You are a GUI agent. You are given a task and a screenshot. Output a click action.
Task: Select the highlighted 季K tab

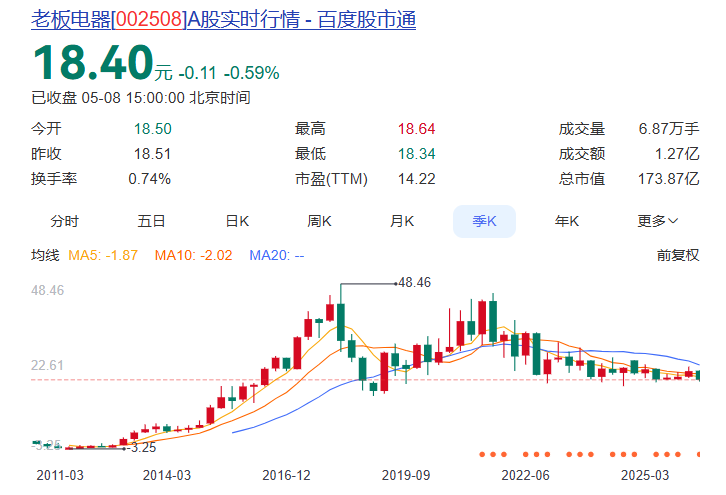tap(484, 221)
